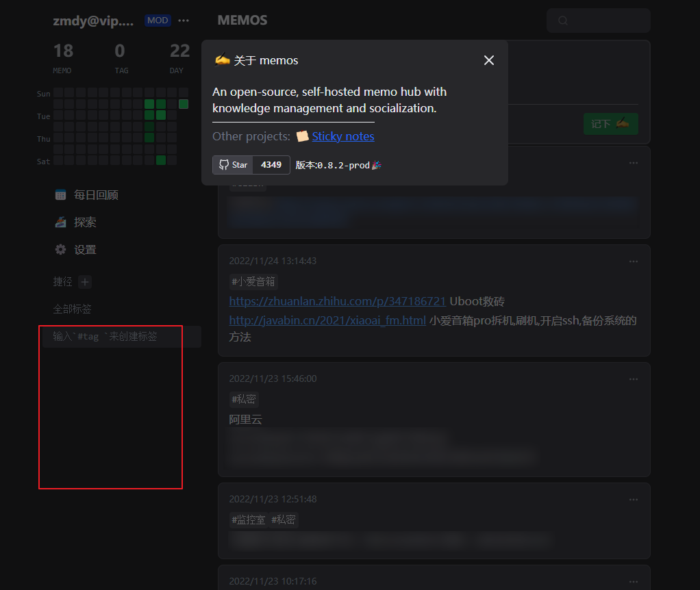Open more options for the topmost memo card
Image resolution: width=700 pixels, height=590 pixels.
(634, 163)
